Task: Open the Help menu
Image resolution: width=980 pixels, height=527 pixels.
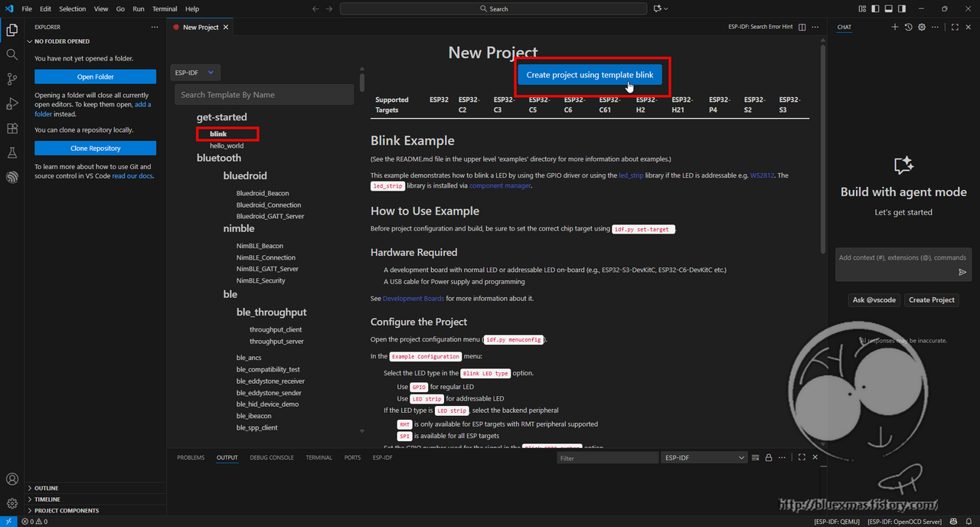Action: click(192, 8)
